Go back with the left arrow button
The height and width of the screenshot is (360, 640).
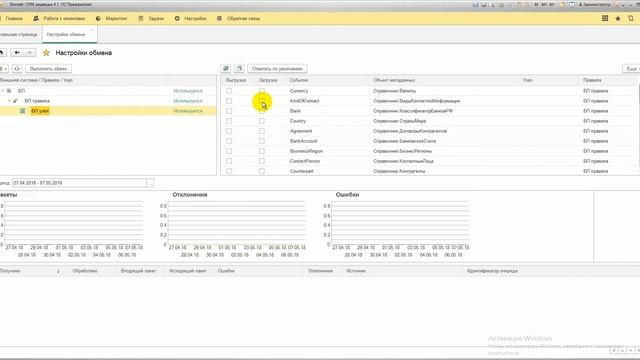click(17, 53)
